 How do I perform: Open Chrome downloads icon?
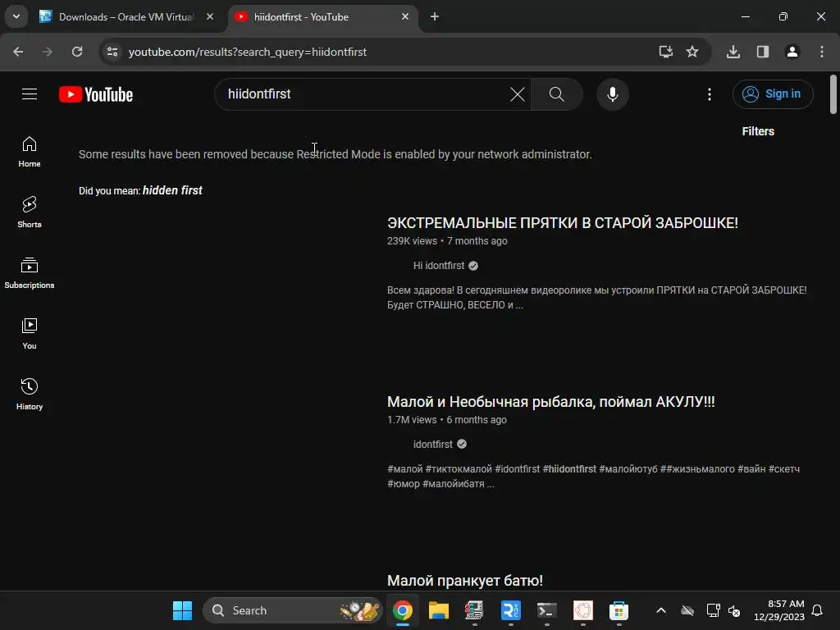click(x=733, y=52)
